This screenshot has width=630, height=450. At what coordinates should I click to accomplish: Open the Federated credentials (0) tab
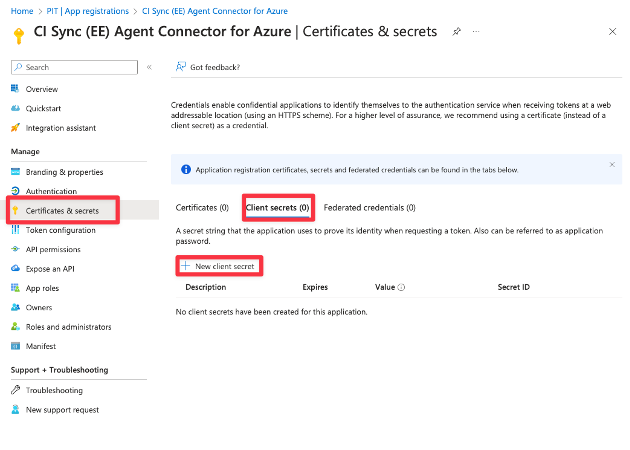tap(369, 208)
